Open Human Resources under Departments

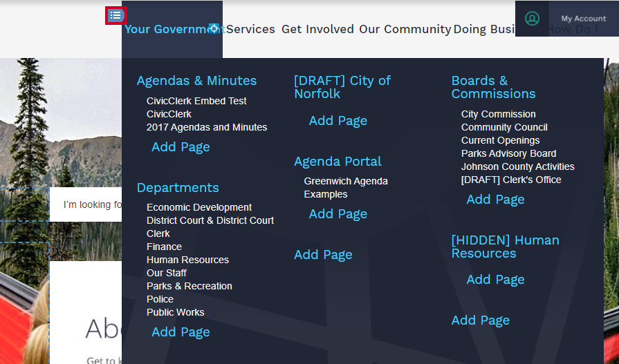(187, 260)
